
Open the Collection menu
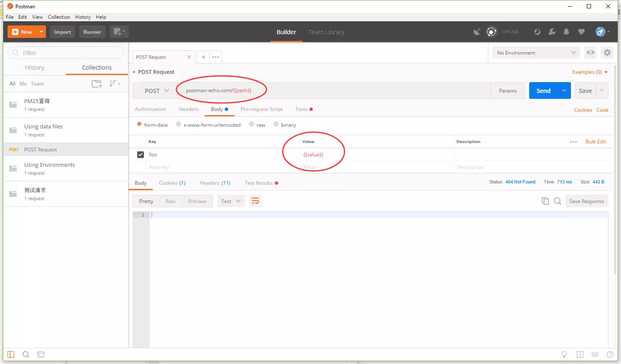coord(59,17)
